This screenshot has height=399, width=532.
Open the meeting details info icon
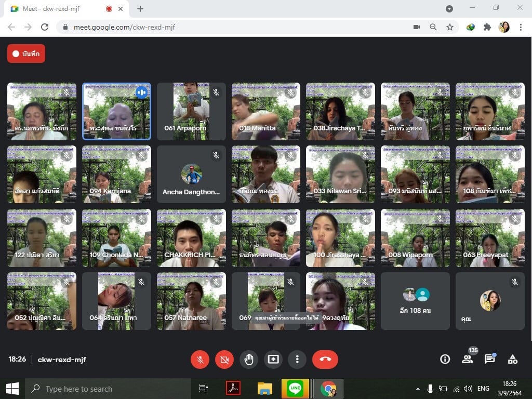point(445,359)
